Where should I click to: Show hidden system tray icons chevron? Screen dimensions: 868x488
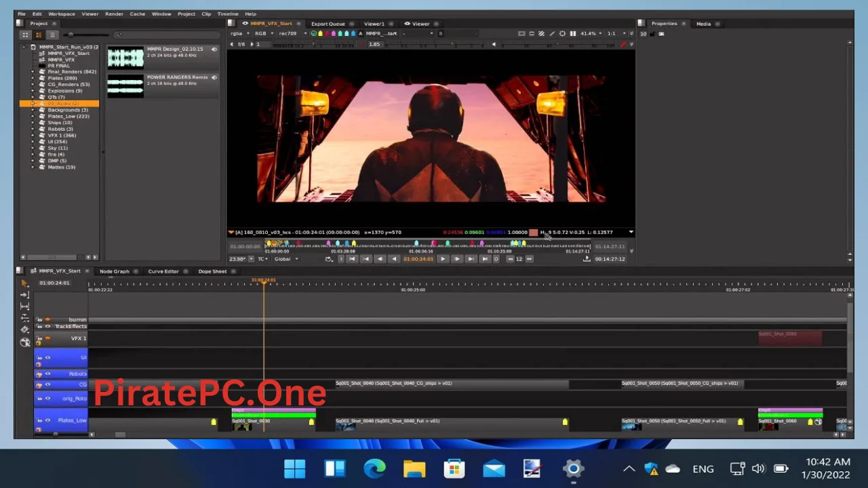tap(629, 468)
